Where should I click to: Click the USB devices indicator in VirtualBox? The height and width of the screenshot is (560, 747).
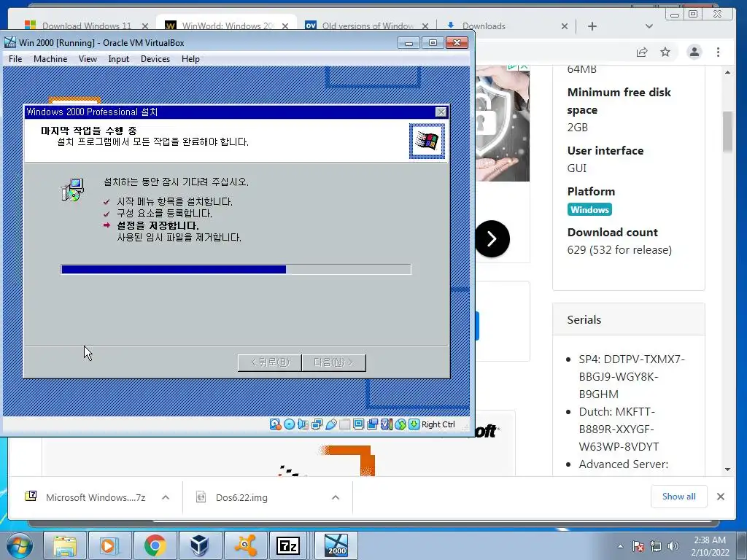[330, 424]
